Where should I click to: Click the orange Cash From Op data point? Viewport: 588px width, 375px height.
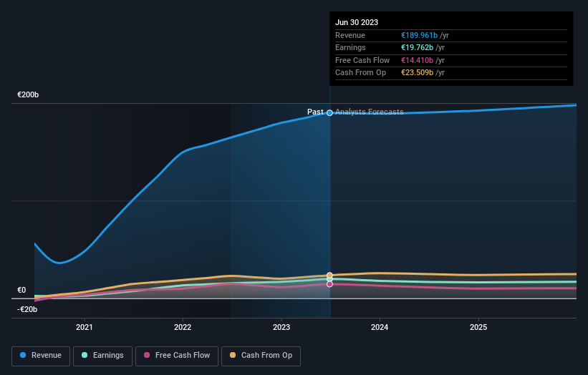(329, 276)
